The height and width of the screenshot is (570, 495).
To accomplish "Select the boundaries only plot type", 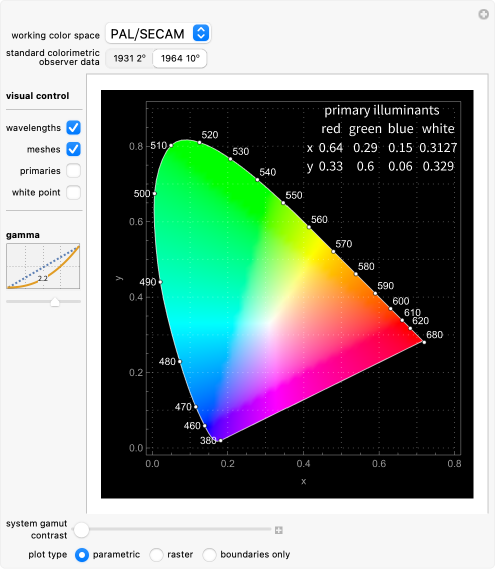I will 209,555.
